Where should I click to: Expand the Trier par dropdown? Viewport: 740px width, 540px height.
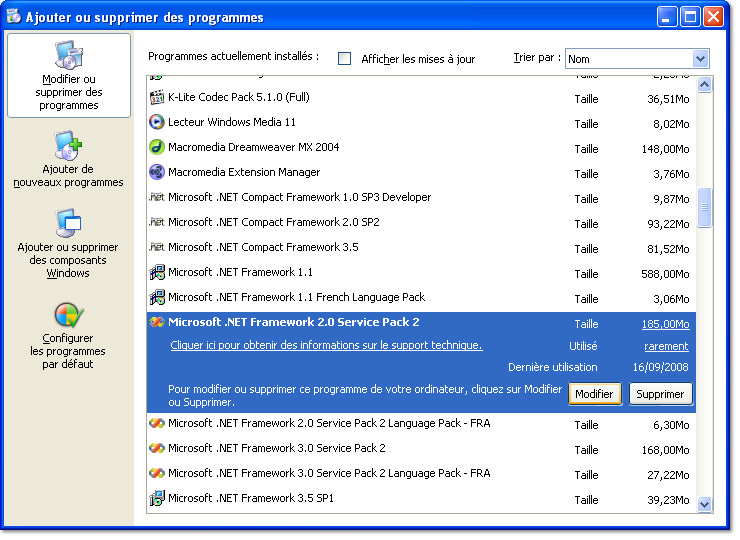(x=700, y=59)
